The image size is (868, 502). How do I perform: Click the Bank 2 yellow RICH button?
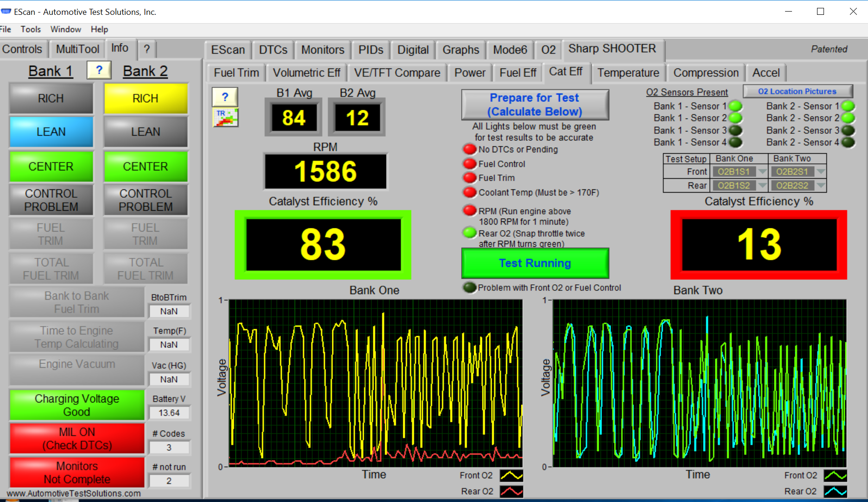click(x=146, y=98)
